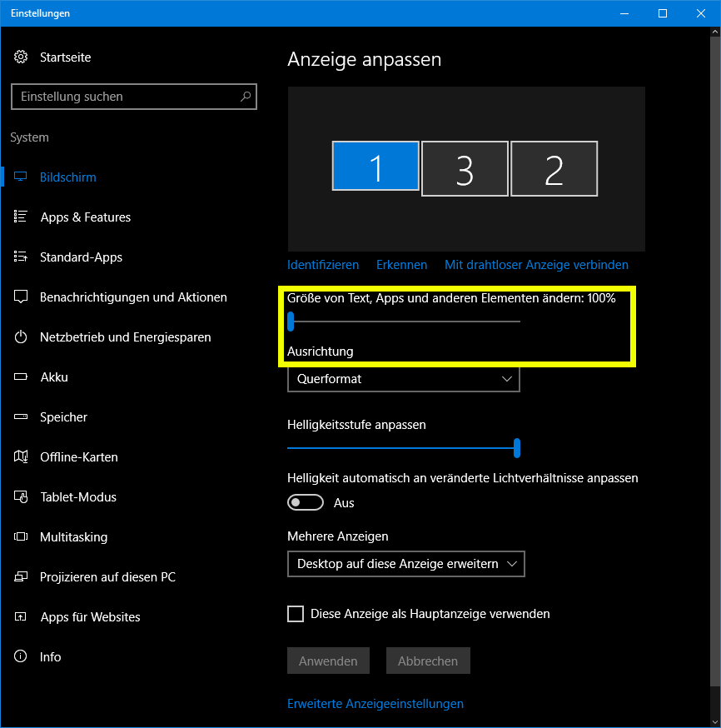Open the Multitasking settings page
Image resolution: width=721 pixels, height=728 pixels.
73,537
